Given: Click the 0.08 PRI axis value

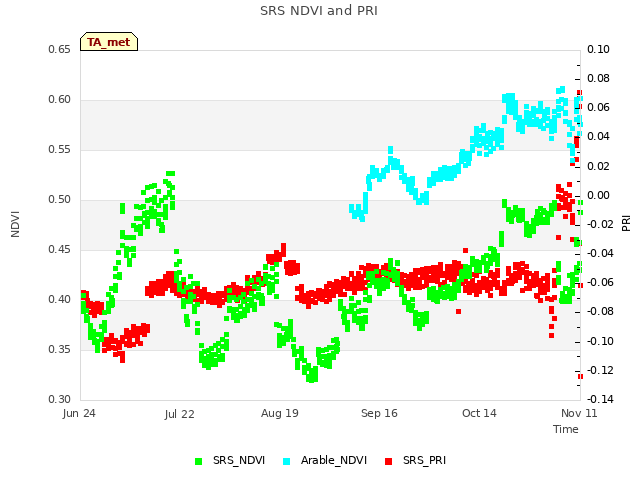Looking at the screenshot, I should pos(598,78).
